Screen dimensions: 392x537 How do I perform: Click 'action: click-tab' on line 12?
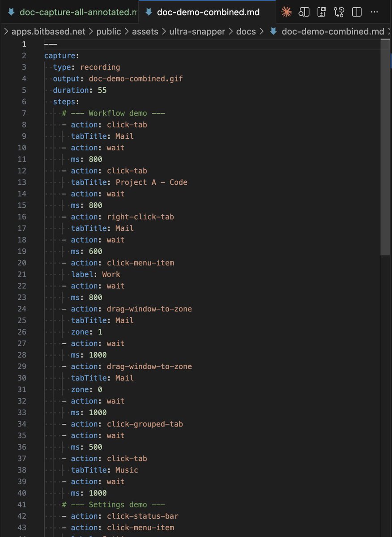tap(109, 170)
